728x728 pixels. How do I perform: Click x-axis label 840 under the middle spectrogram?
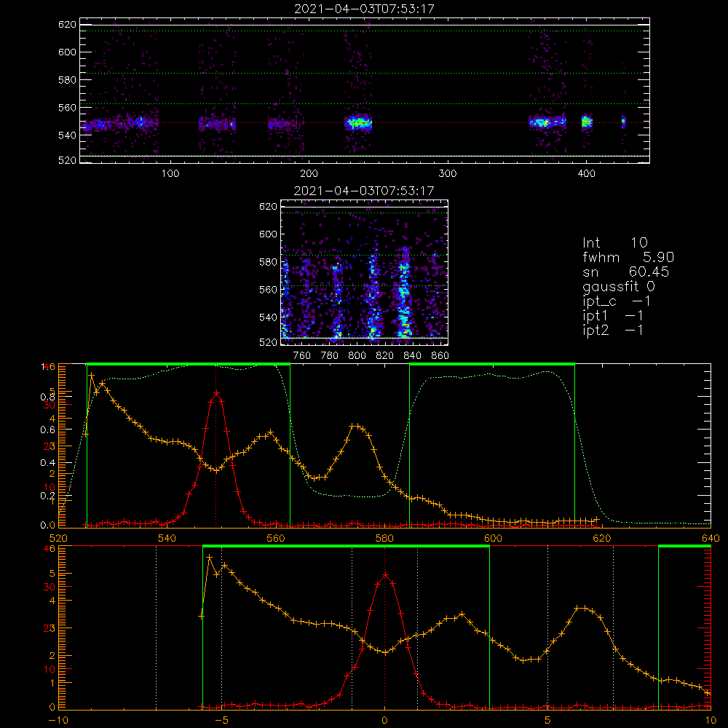tap(412, 356)
